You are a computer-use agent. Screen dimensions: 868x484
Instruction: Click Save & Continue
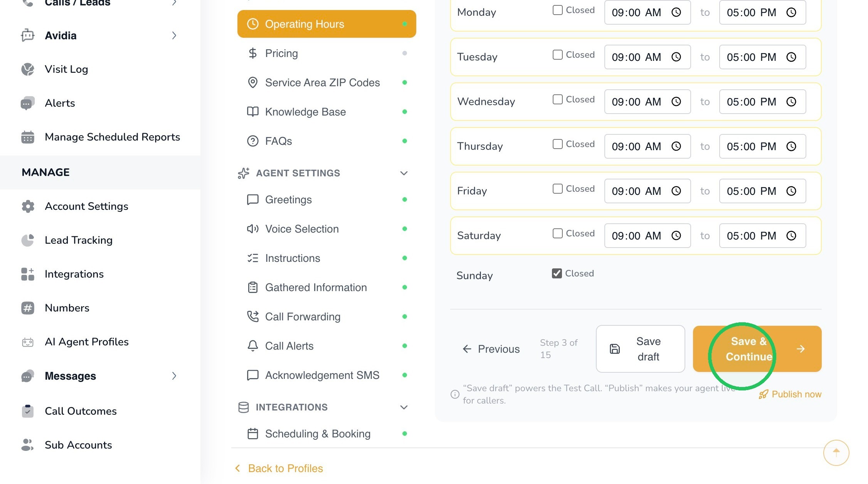pyautogui.click(x=757, y=349)
